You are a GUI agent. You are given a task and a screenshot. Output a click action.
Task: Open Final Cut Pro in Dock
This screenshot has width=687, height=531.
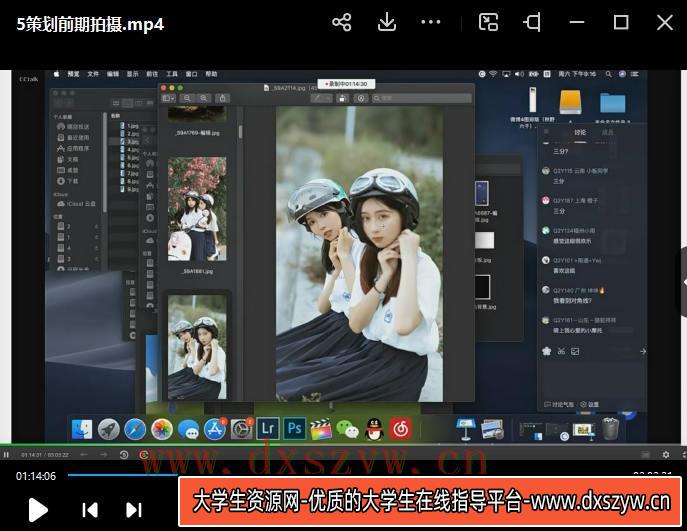coord(321,429)
